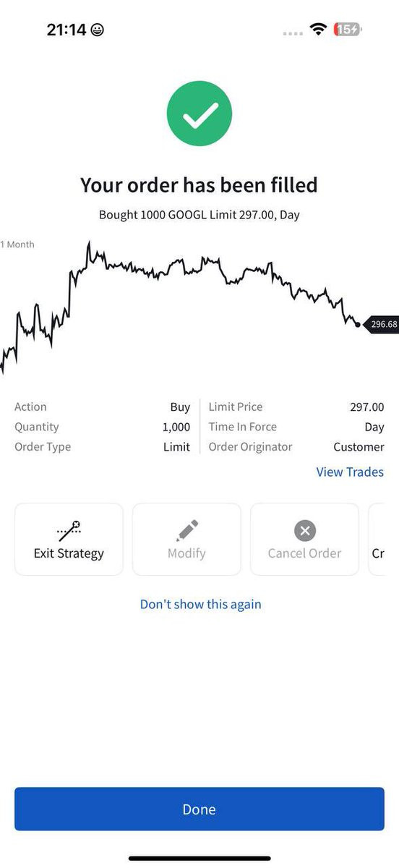
Task: Tap the Bought 1000 GOOGL order summary
Action: coord(199,215)
